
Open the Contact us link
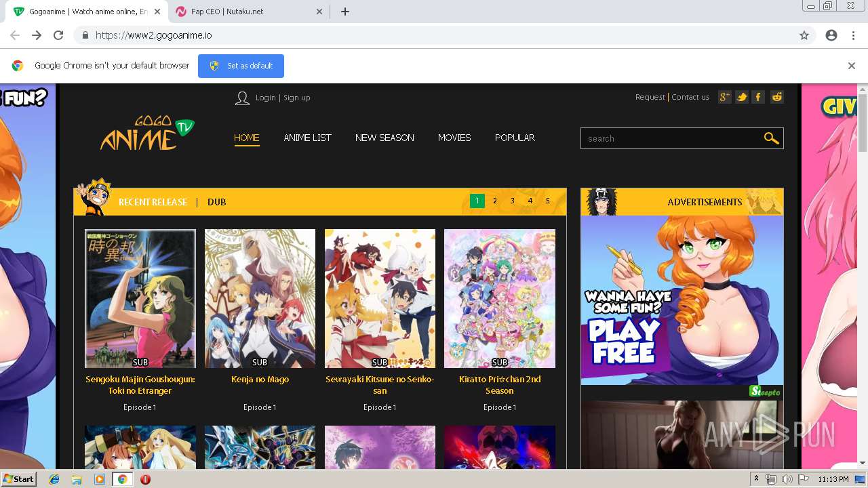click(690, 97)
